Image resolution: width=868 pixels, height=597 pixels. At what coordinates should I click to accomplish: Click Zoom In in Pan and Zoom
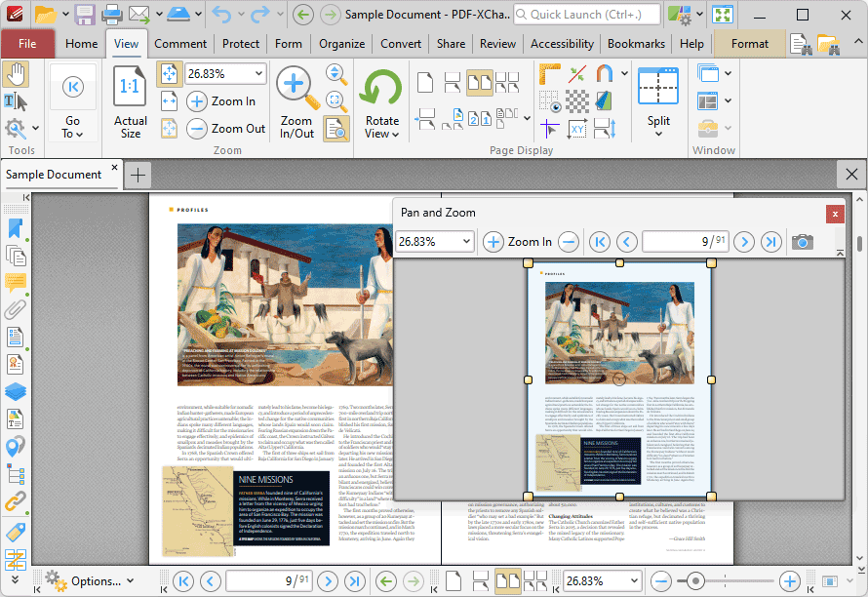518,242
